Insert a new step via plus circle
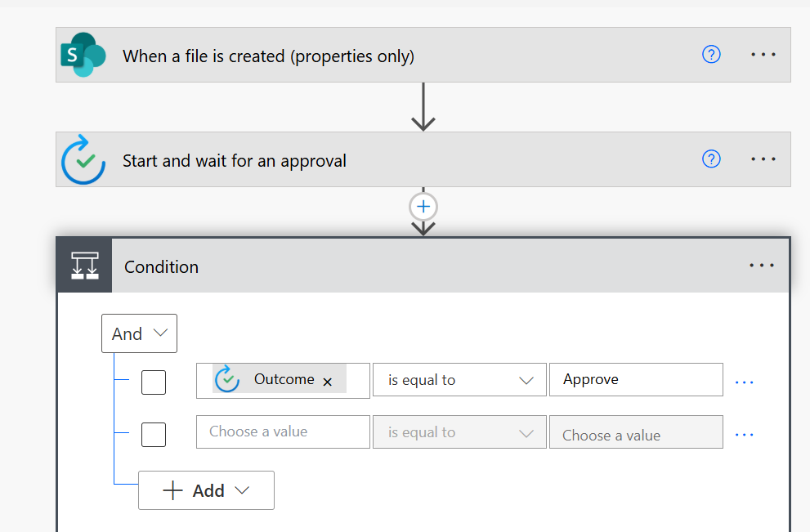 click(x=423, y=207)
